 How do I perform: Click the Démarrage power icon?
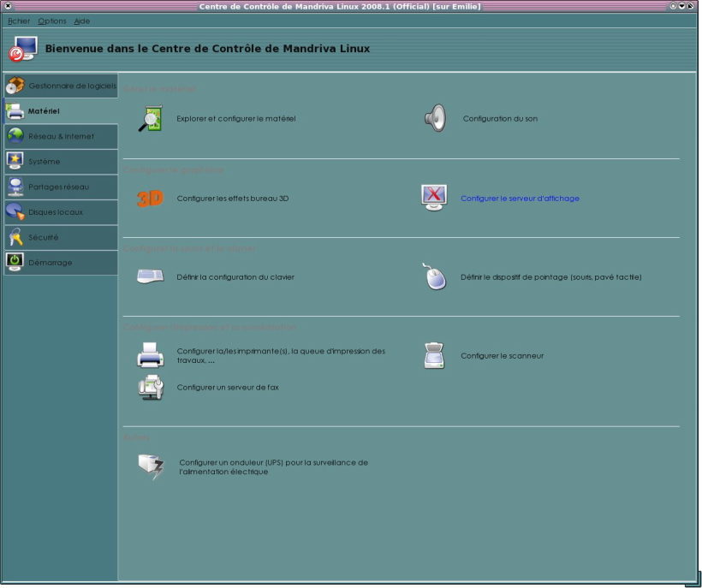coord(15,262)
